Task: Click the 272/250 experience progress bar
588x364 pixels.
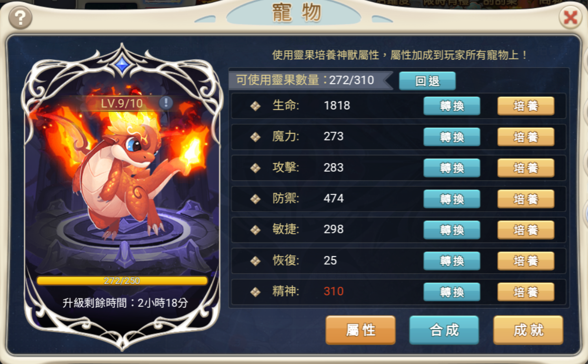Action: click(x=122, y=281)
